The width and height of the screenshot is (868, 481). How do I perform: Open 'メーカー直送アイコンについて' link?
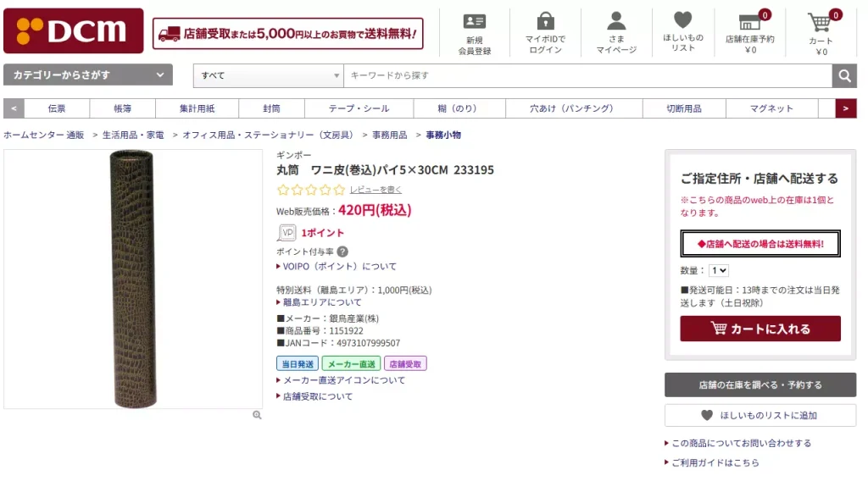(344, 380)
